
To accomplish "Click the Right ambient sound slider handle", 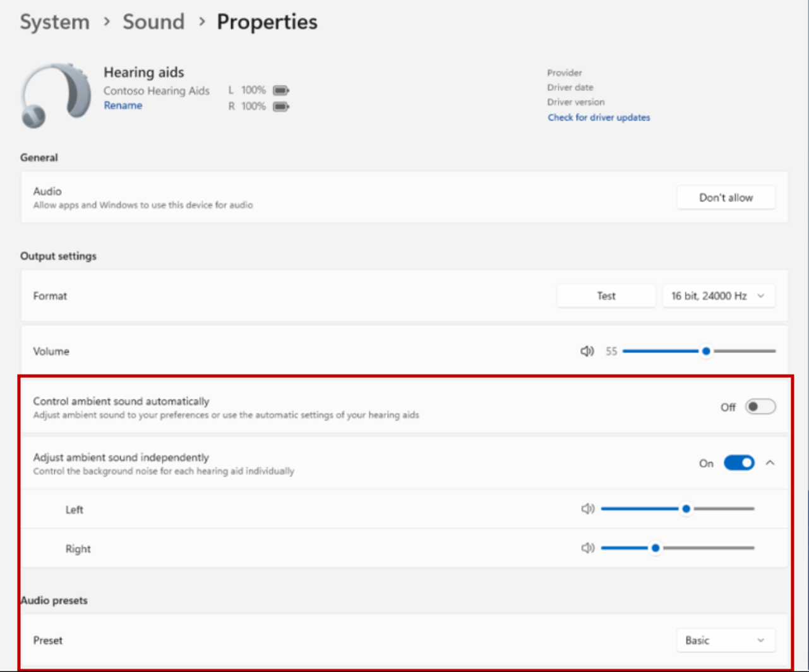I will (656, 548).
